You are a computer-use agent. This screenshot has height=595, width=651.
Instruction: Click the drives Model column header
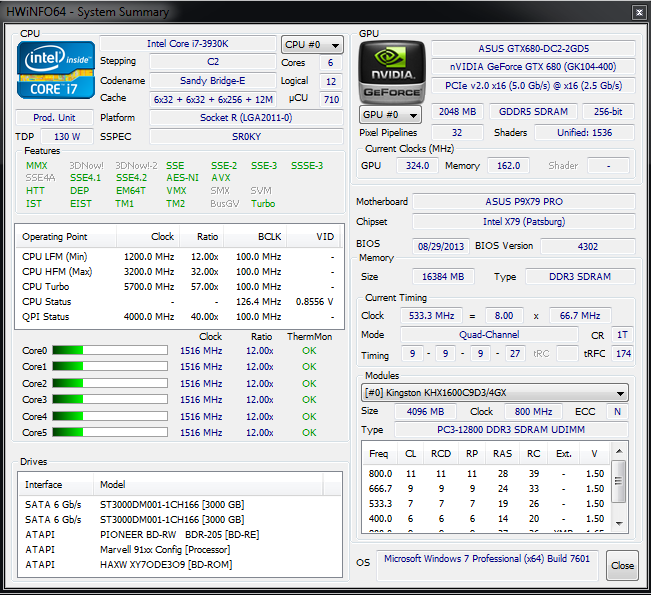[208, 485]
